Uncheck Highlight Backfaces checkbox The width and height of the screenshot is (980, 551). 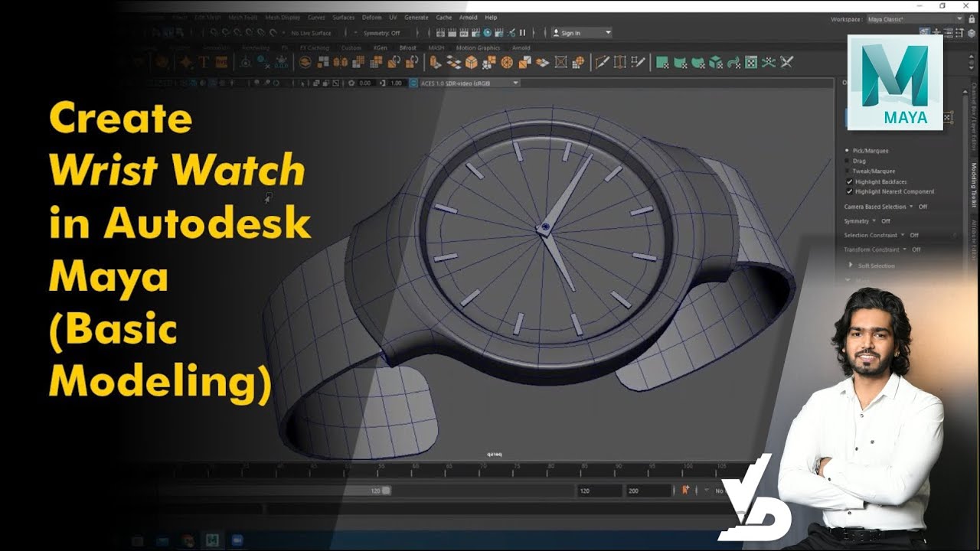pyautogui.click(x=848, y=181)
